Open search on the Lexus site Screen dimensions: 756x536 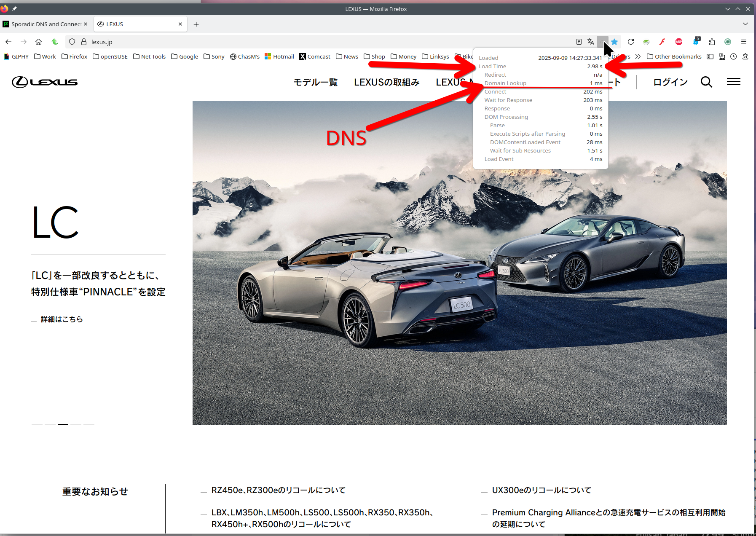point(707,82)
